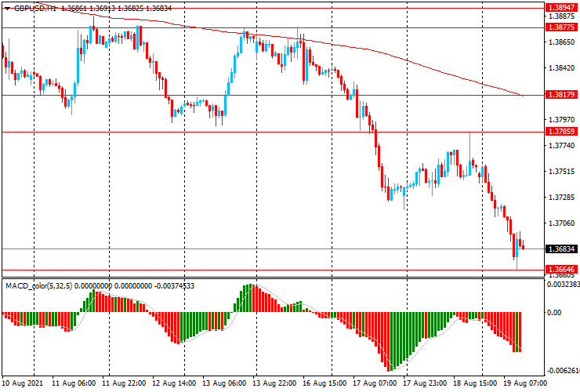580x392 pixels.
Task: Click the 13 Aug 06:00 time axis label
Action: pyautogui.click(x=224, y=383)
